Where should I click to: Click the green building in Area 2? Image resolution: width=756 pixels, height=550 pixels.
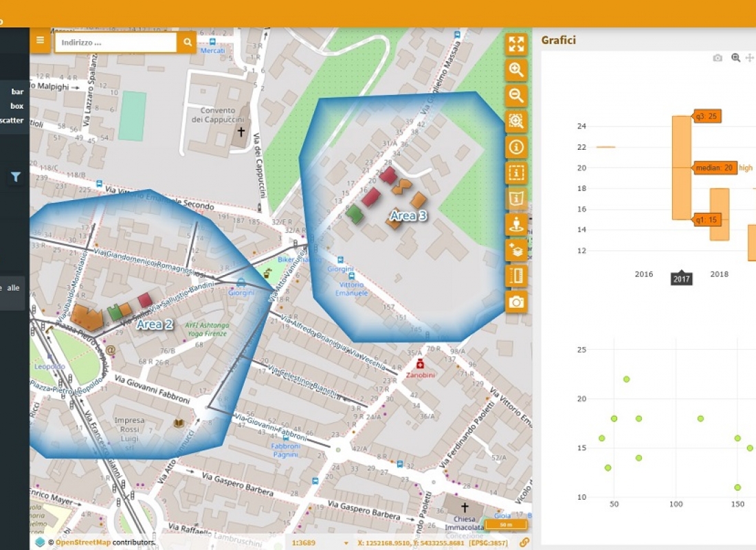pyautogui.click(x=114, y=312)
